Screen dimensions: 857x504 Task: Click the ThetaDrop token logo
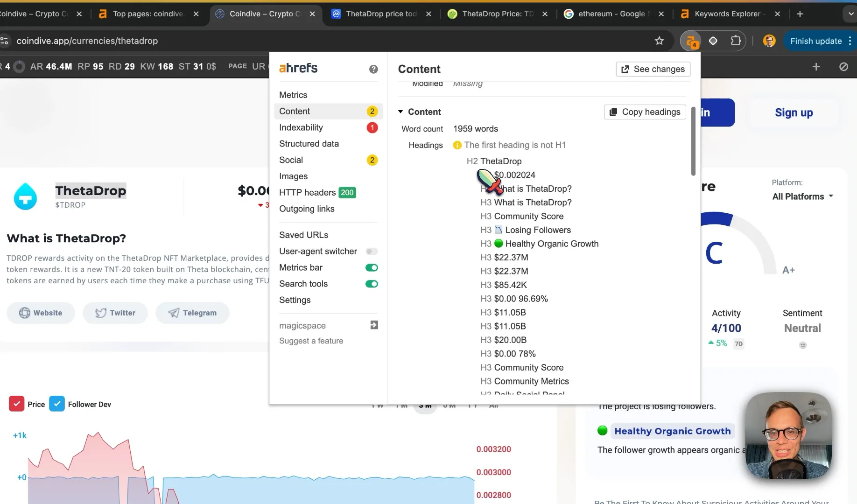(x=25, y=196)
